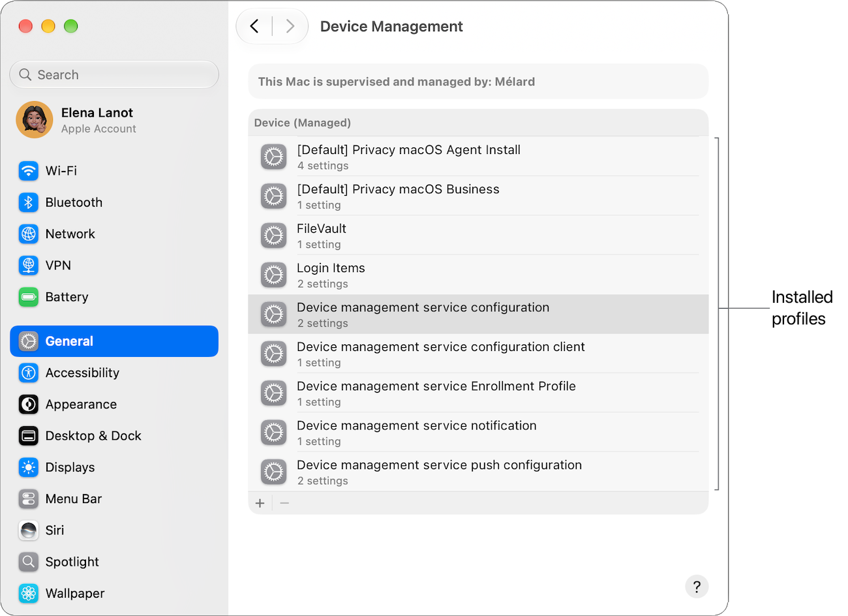Open the Spotlight settings label
The height and width of the screenshot is (616, 848).
pyautogui.click(x=72, y=562)
